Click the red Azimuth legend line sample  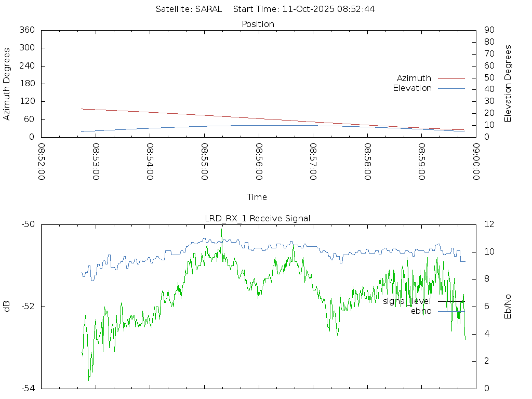tap(451, 78)
